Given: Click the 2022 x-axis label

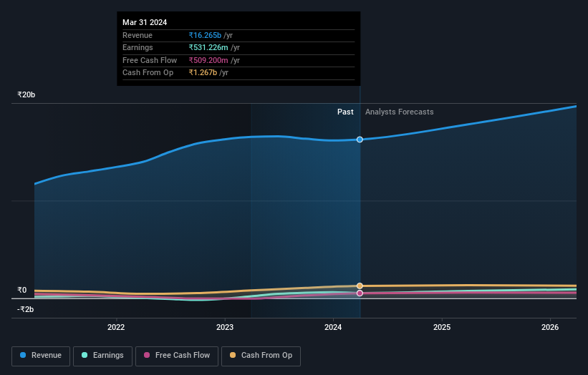Looking at the screenshot, I should (x=116, y=327).
